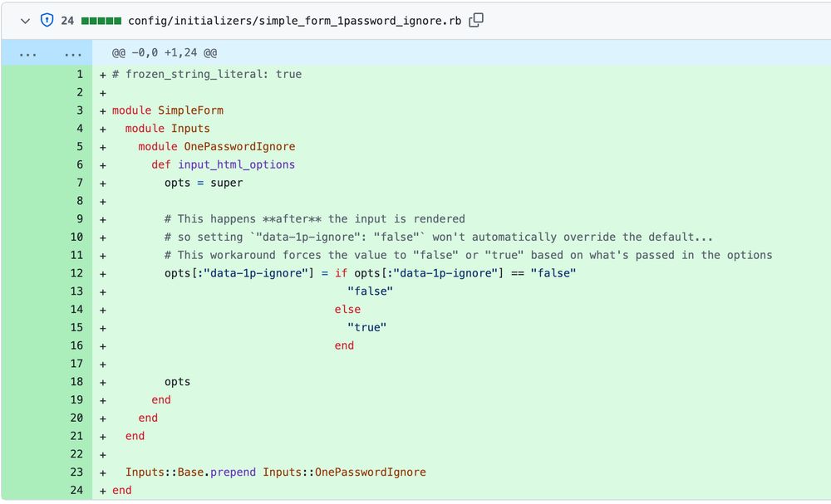This screenshot has height=504, width=831.
Task: Select line number 12
Action: pyautogui.click(x=76, y=273)
